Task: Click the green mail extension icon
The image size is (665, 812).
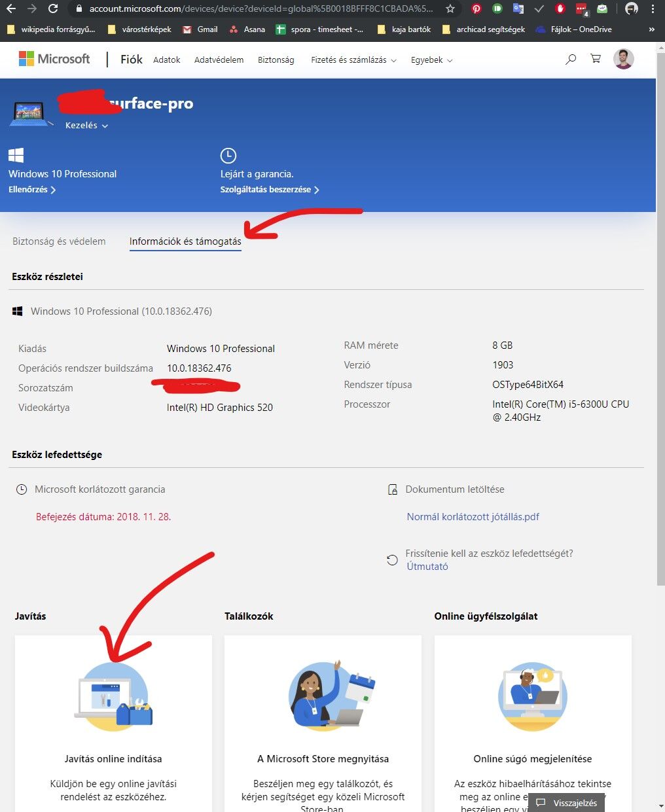Action: [602, 9]
